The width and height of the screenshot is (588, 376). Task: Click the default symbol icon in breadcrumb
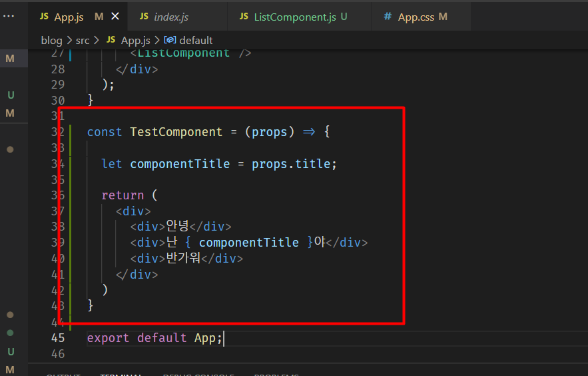pyautogui.click(x=170, y=40)
